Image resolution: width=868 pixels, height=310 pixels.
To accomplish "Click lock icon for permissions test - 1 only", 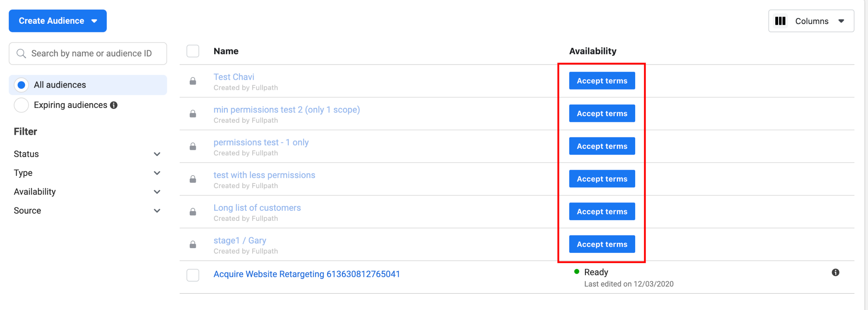I will coord(193,147).
